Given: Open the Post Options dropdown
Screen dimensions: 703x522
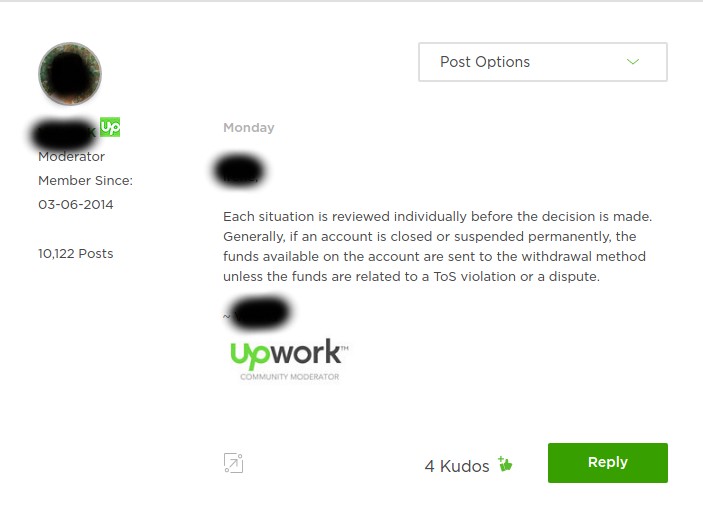Looking at the screenshot, I should 543,62.
